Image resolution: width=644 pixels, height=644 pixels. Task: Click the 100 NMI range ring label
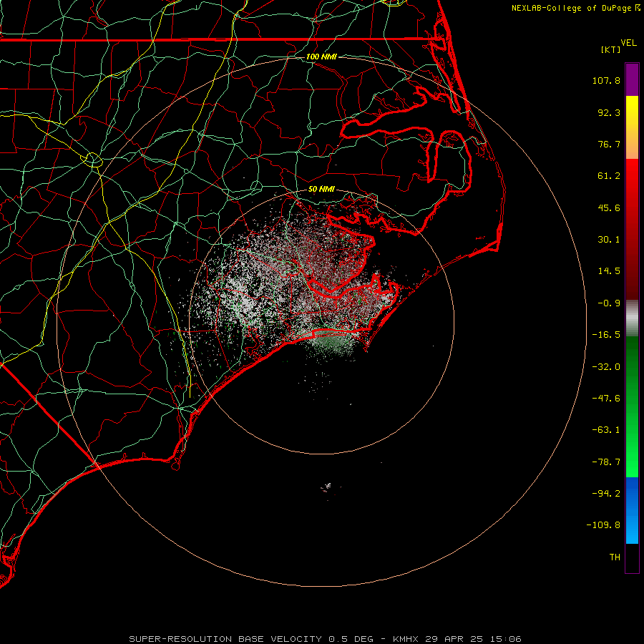click(x=321, y=57)
